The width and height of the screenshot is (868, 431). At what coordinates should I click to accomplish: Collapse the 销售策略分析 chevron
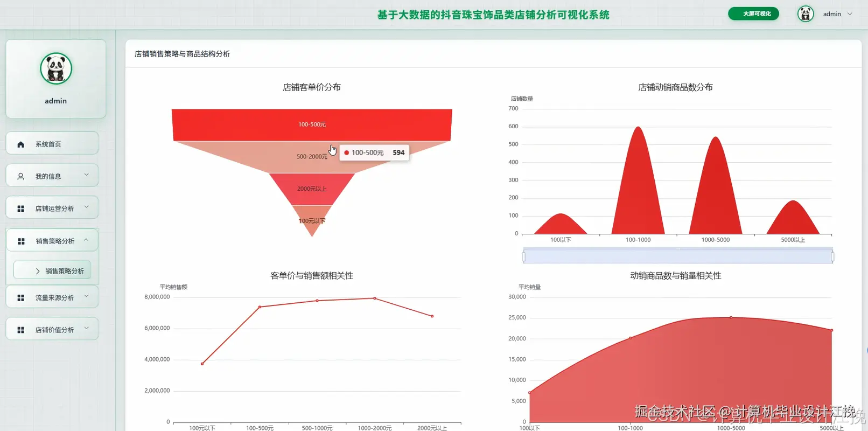(x=86, y=240)
